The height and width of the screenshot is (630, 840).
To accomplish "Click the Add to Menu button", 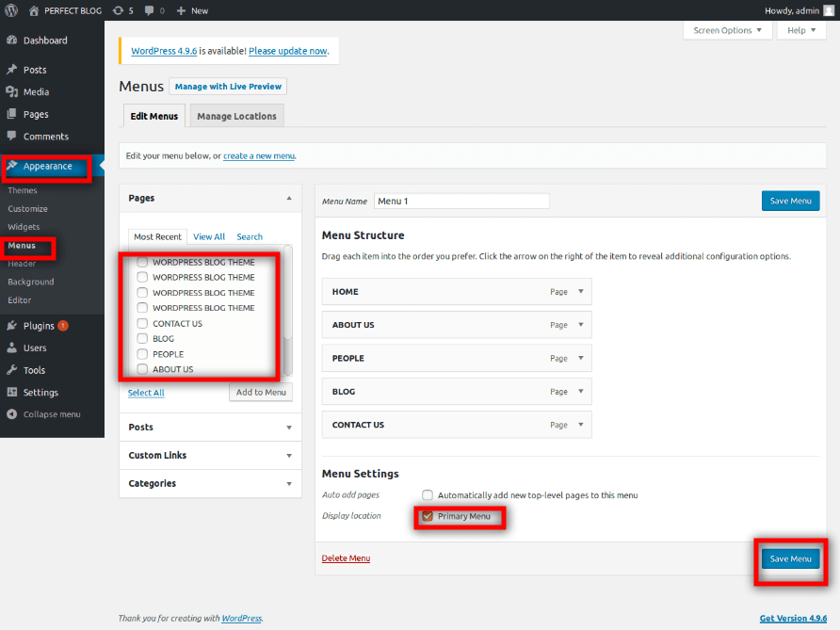I will click(261, 393).
